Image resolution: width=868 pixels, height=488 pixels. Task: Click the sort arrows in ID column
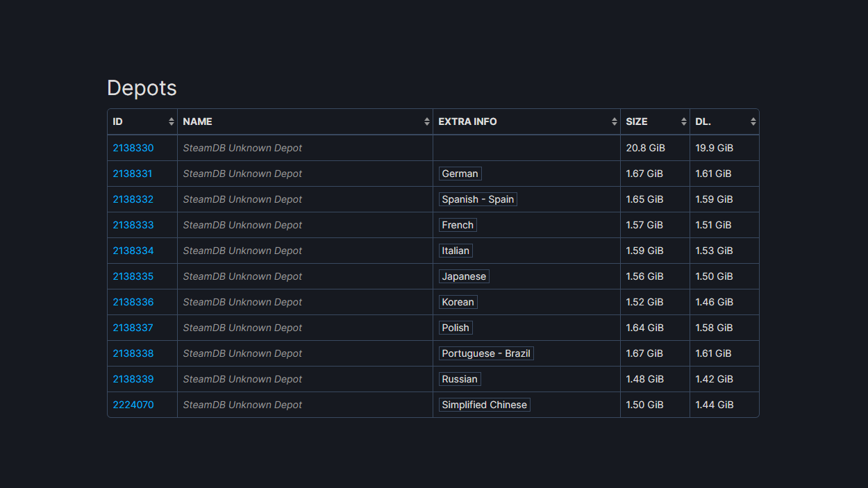172,121
